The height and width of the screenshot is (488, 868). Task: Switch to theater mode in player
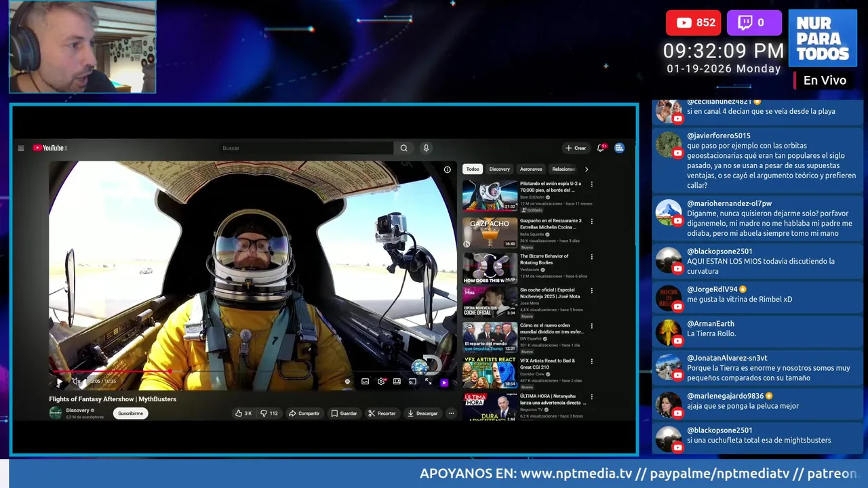[x=397, y=382]
